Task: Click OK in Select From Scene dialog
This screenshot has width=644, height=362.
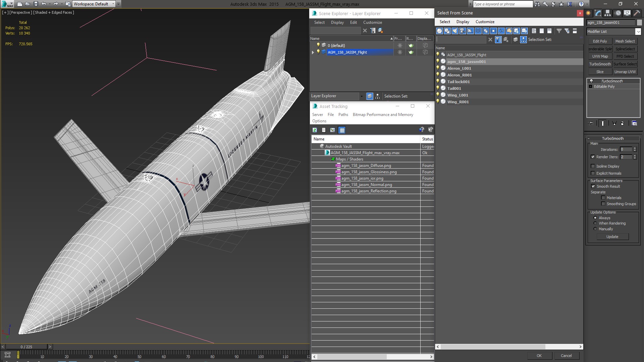Action: 539,356
